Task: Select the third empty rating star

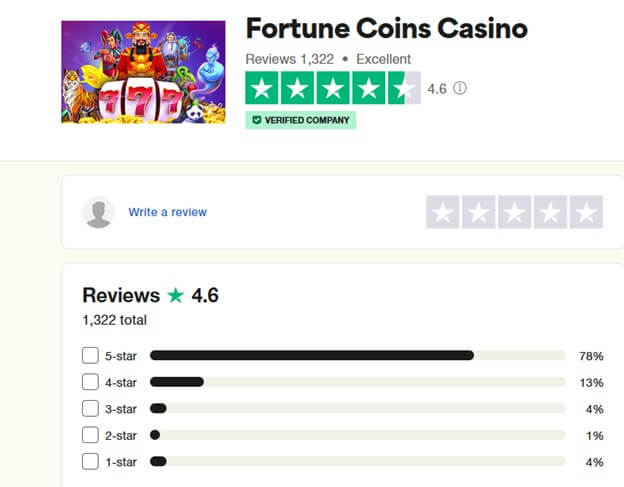Action: point(515,212)
